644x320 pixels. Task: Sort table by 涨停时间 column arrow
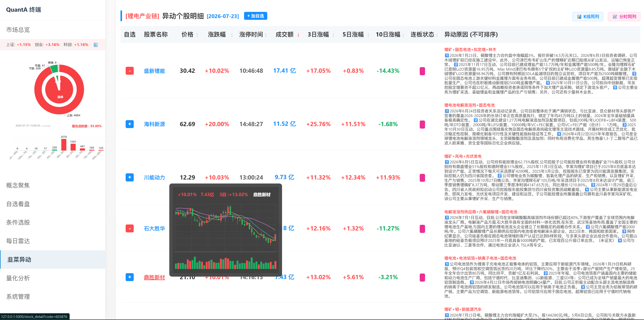click(x=266, y=35)
